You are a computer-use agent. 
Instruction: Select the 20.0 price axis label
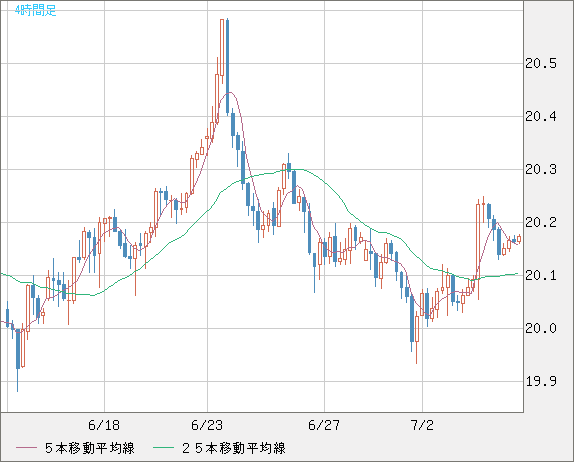point(541,328)
